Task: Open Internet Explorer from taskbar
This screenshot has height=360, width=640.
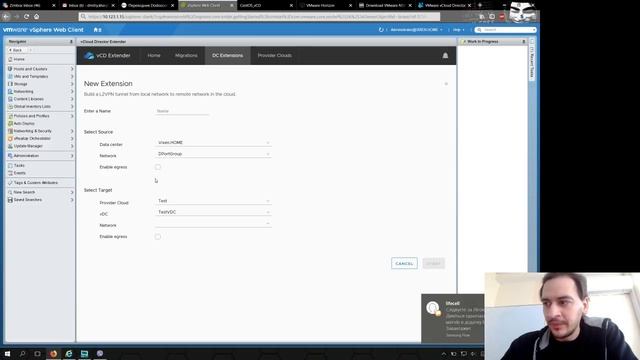Action: pyautogui.click(x=69, y=353)
